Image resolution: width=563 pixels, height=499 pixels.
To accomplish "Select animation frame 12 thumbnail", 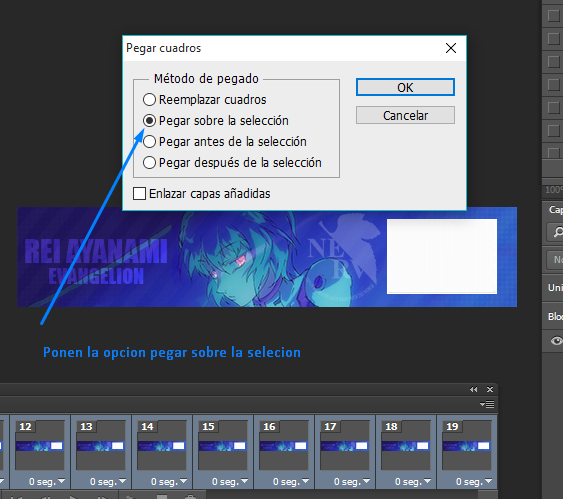I will pyautogui.click(x=40, y=445).
